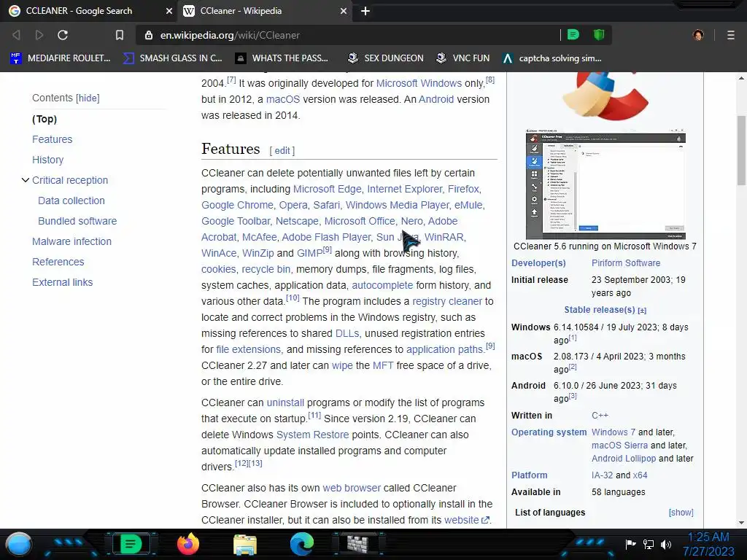This screenshot has width=747, height=560.
Task: Go to the History section in Contents
Action: pos(47,160)
